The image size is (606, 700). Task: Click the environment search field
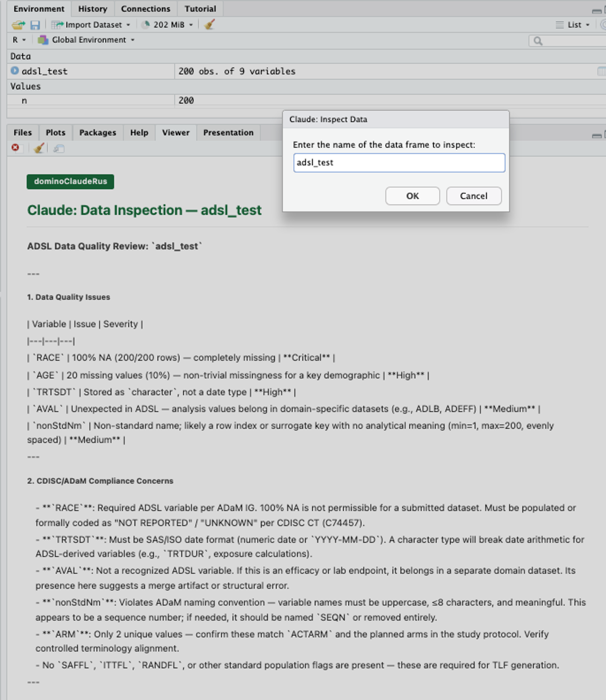pyautogui.click(x=567, y=41)
